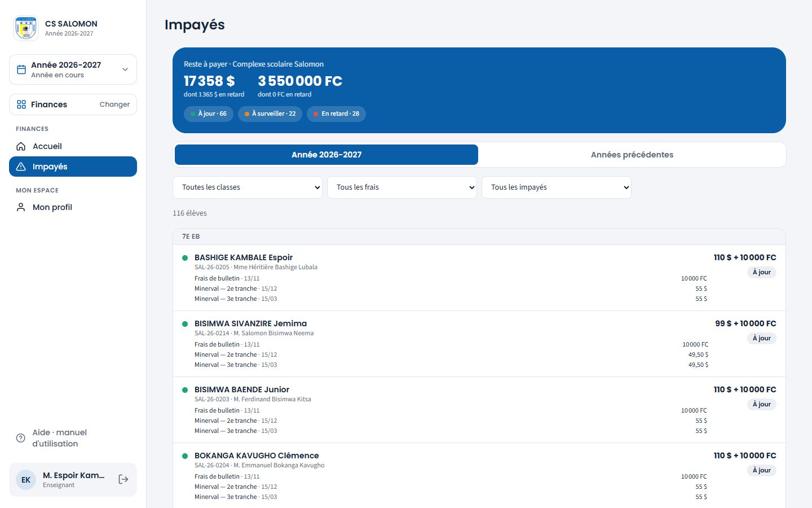Open the Toutes les classes dropdown
The height and width of the screenshot is (508, 812).
click(248, 187)
